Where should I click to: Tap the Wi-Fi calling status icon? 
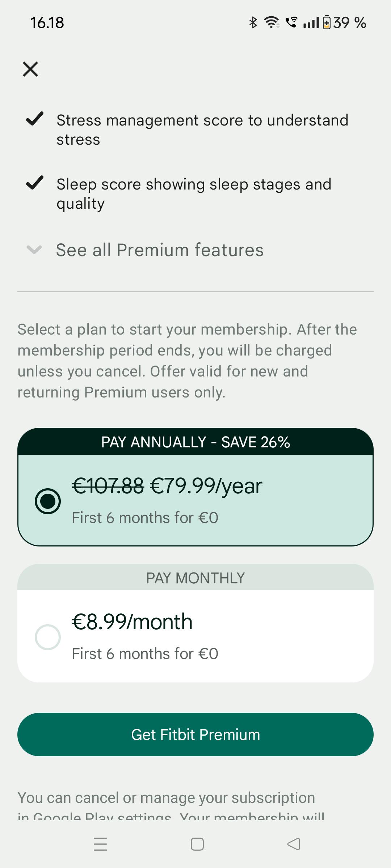[x=291, y=22]
